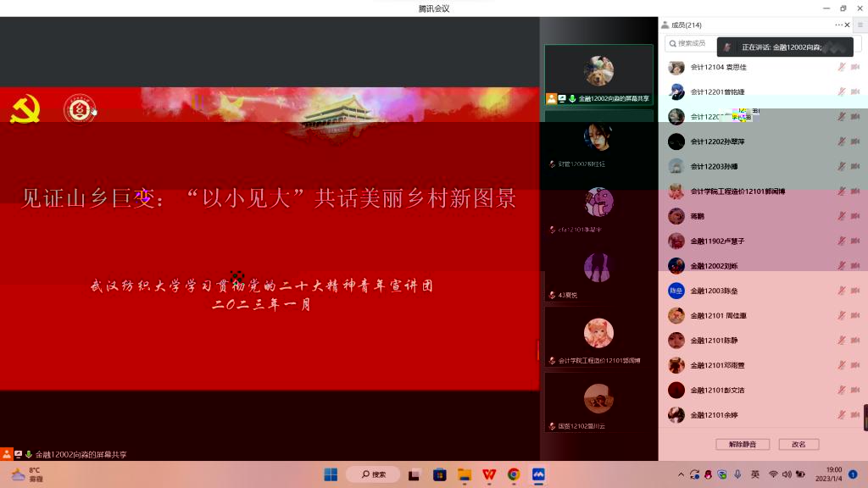Open the three-dot more options in members panel

point(838,25)
